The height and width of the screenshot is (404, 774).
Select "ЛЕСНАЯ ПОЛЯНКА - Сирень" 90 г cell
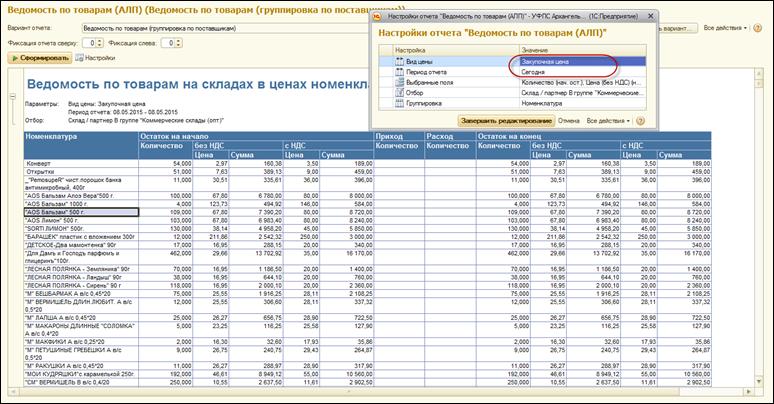point(81,285)
